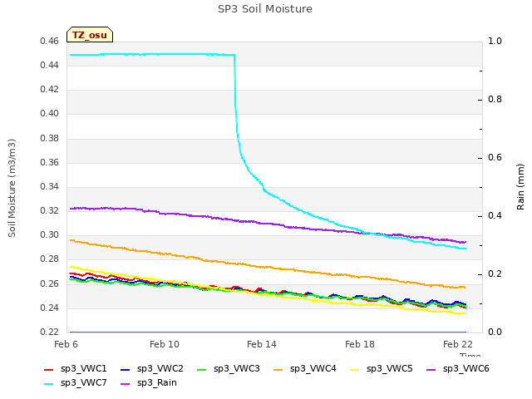Toggle sp3_VWC2 legend entry
The width and height of the screenshot is (532, 399).
(151, 369)
